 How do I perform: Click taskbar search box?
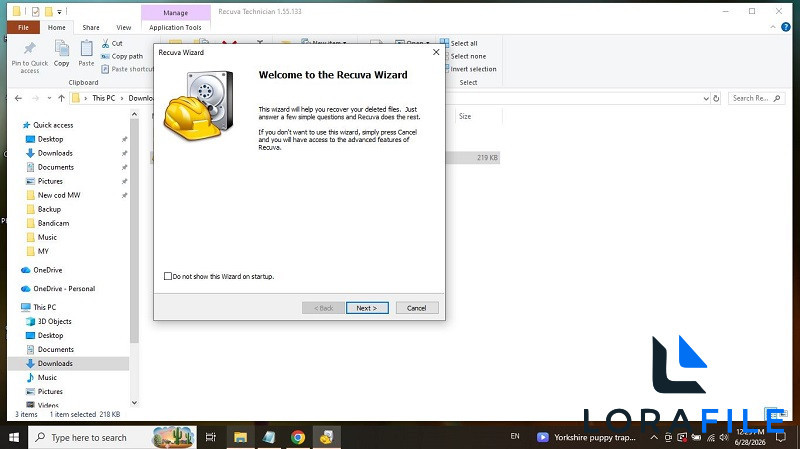tap(112, 437)
